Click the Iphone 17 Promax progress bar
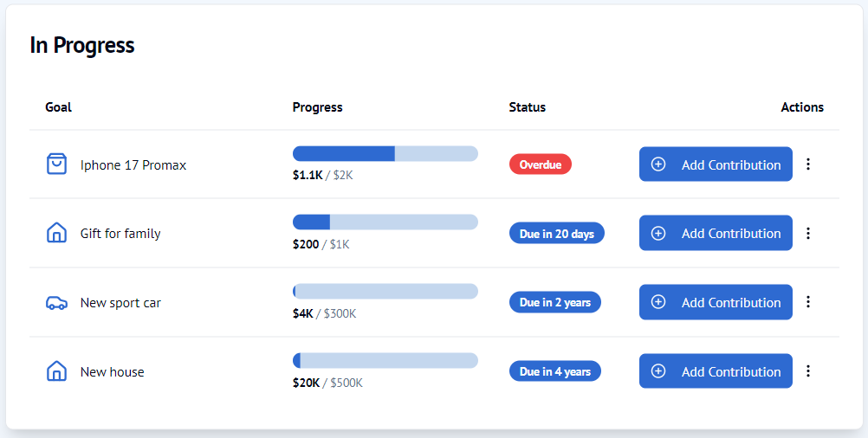This screenshot has width=868, height=438. [x=385, y=154]
